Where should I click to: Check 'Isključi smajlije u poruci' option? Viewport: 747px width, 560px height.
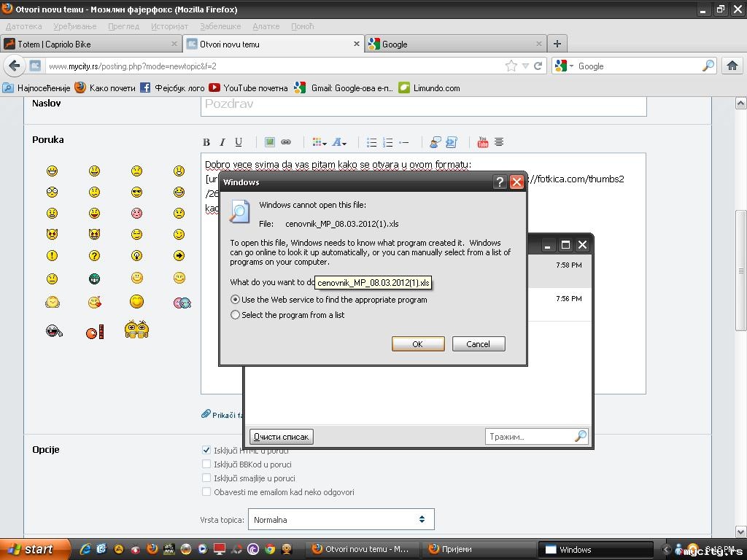coord(206,478)
